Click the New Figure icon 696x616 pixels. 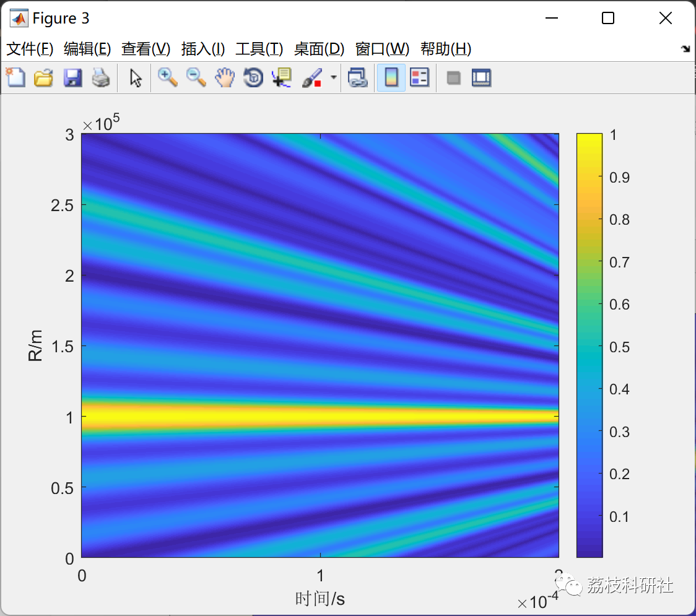15,77
